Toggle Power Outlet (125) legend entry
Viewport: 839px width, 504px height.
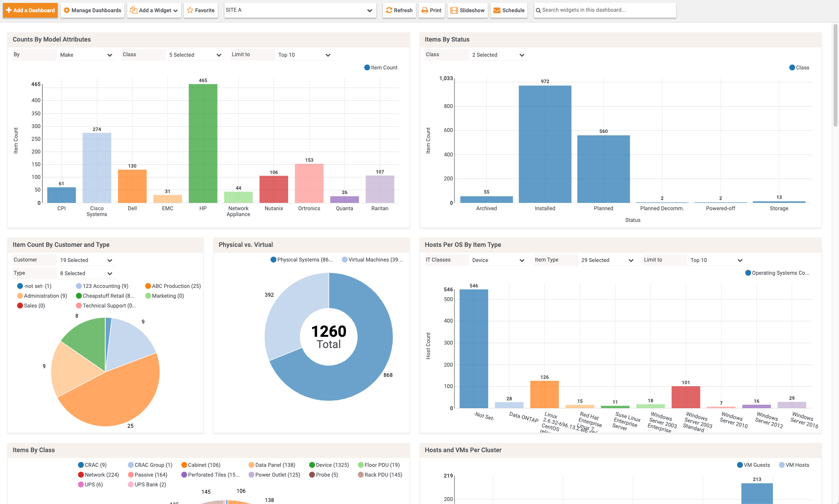(x=274, y=475)
